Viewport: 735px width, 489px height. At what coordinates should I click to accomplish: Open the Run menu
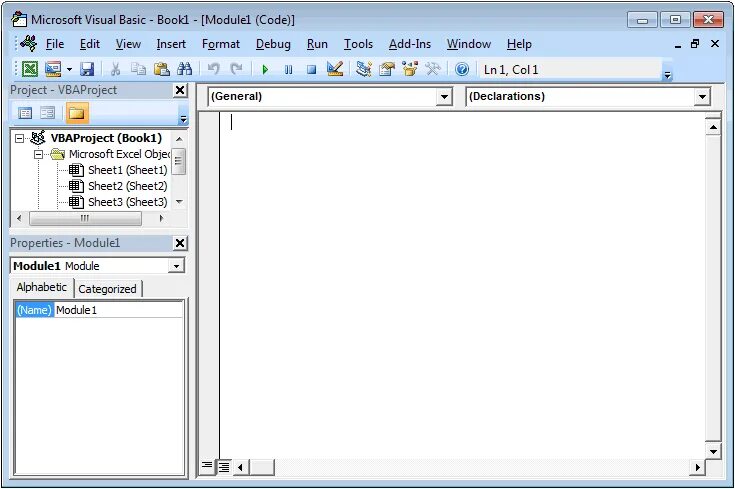[x=317, y=44]
